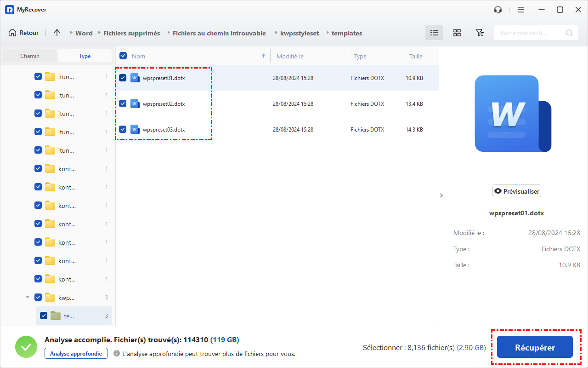Click the headset support icon

pyautogui.click(x=498, y=10)
